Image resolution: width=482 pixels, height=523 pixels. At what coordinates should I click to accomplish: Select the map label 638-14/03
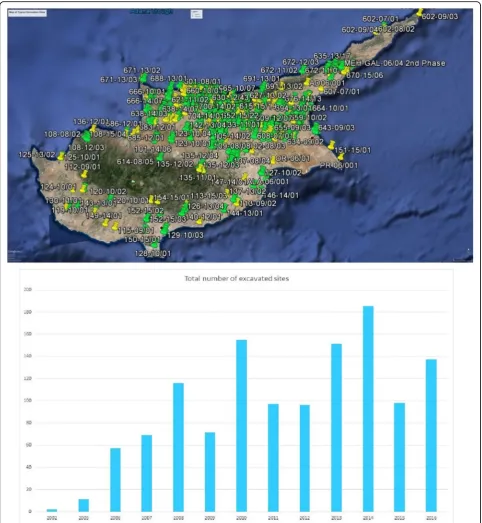click(x=149, y=113)
